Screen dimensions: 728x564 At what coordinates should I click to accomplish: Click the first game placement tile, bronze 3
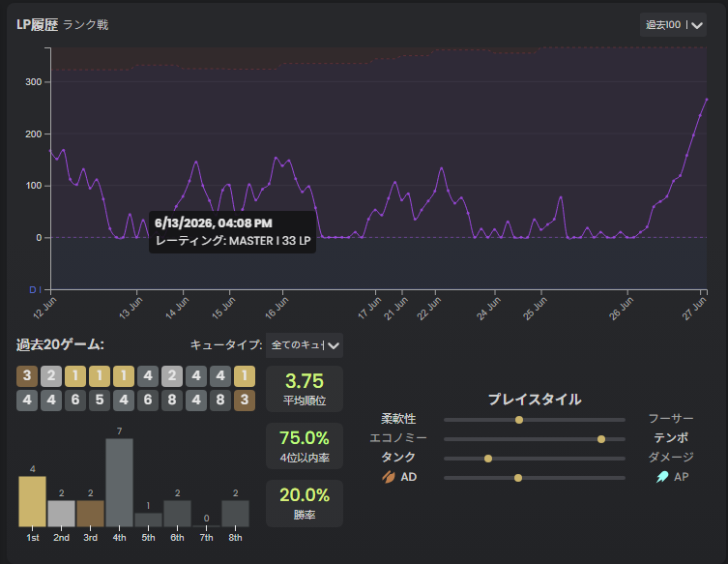pos(27,376)
